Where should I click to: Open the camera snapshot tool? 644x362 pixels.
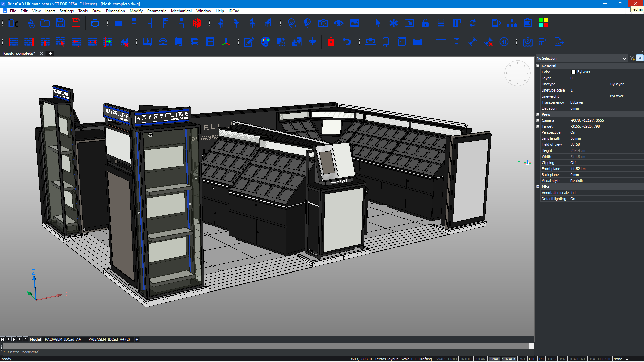[323, 23]
